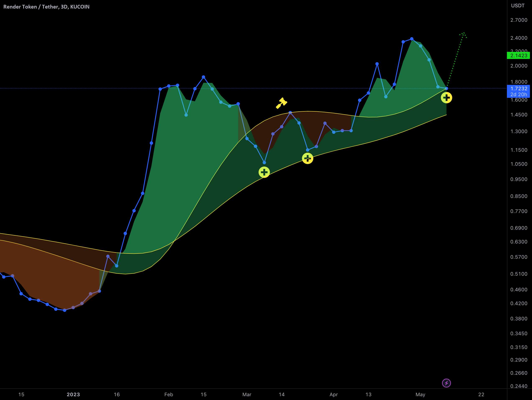
Task: Click the highest price data point near 2.4000
Action: coord(412,39)
